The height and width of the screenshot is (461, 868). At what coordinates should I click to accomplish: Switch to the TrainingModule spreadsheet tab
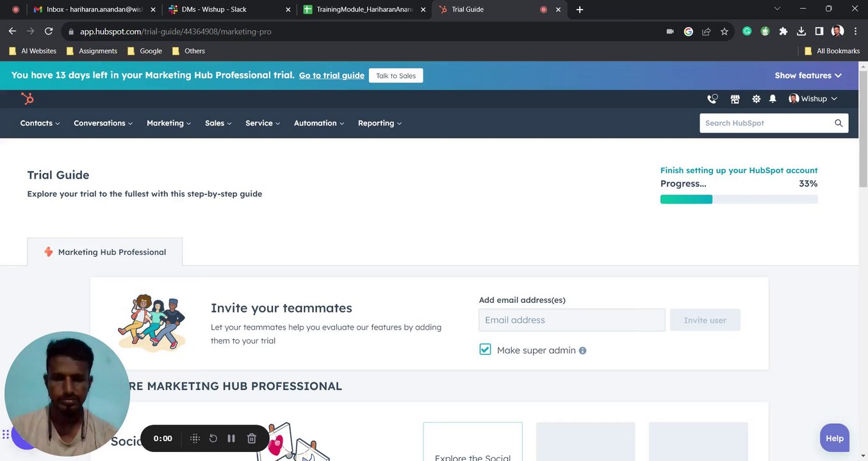pyautogui.click(x=364, y=10)
